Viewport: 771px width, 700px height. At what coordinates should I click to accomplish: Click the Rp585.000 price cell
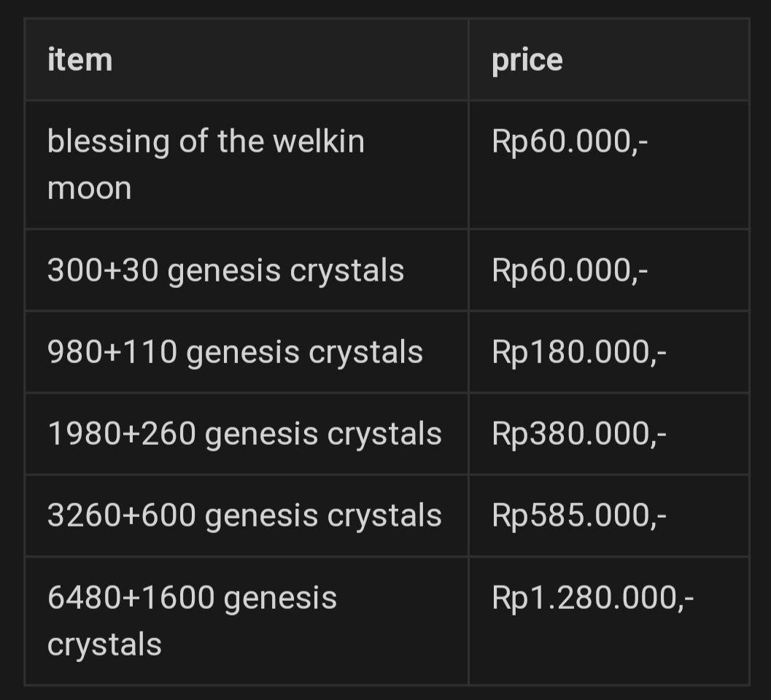tap(578, 516)
